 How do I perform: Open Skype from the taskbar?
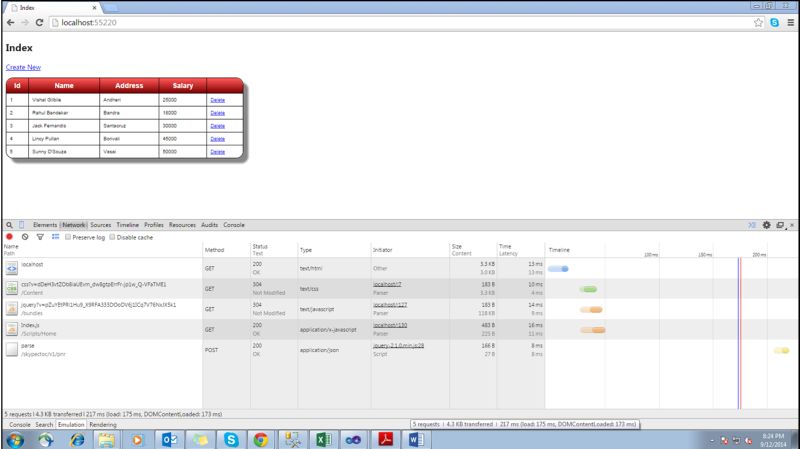click(231, 440)
